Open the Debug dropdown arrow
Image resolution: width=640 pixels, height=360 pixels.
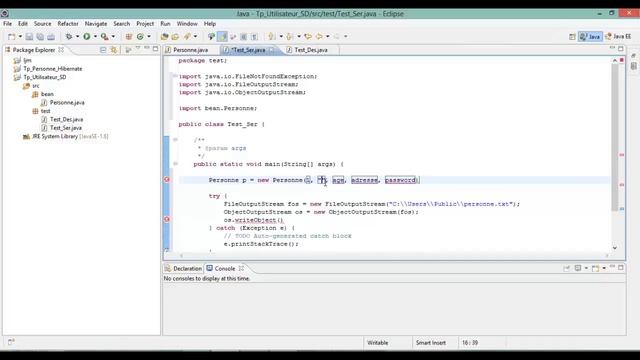pyautogui.click(x=78, y=37)
